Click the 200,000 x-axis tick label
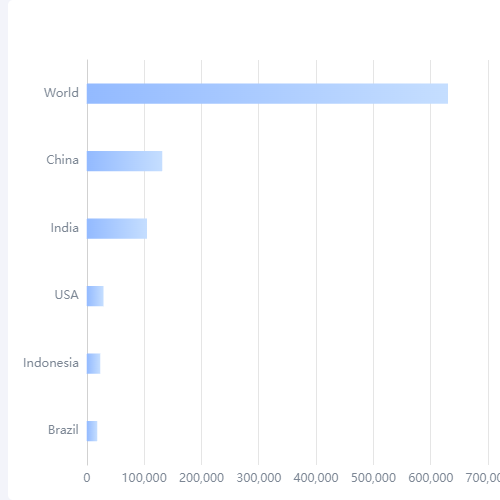This screenshot has width=500, height=500. click(201, 478)
